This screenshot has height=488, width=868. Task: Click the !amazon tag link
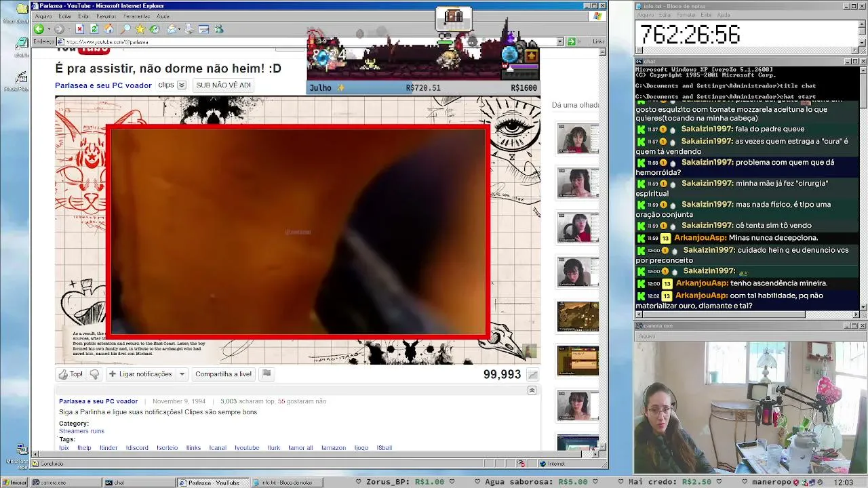click(334, 448)
